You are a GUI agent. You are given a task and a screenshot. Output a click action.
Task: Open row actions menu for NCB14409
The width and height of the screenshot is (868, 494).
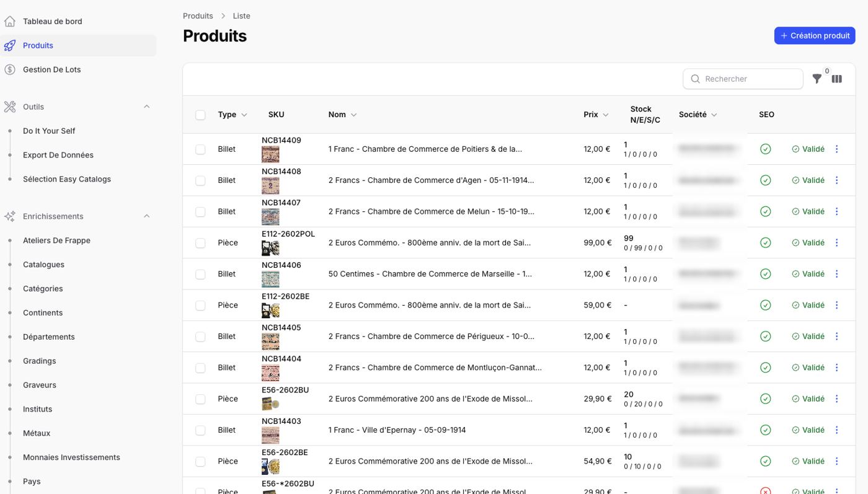pyautogui.click(x=837, y=149)
